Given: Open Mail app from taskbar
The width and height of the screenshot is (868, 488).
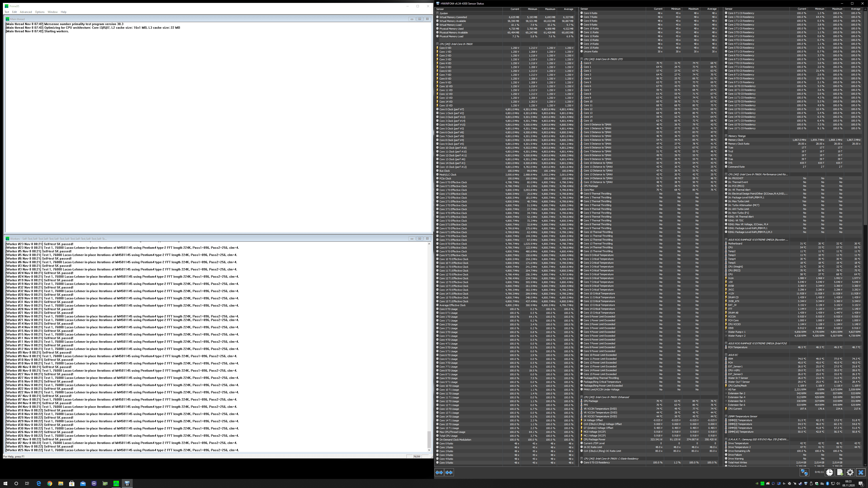Looking at the screenshot, I should [x=83, y=483].
